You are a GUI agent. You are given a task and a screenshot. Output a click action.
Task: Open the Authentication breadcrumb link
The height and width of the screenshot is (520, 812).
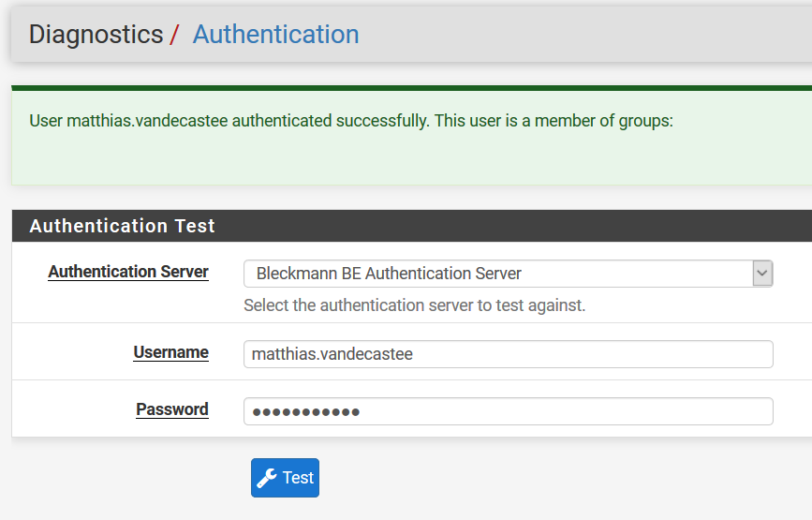[x=275, y=35]
